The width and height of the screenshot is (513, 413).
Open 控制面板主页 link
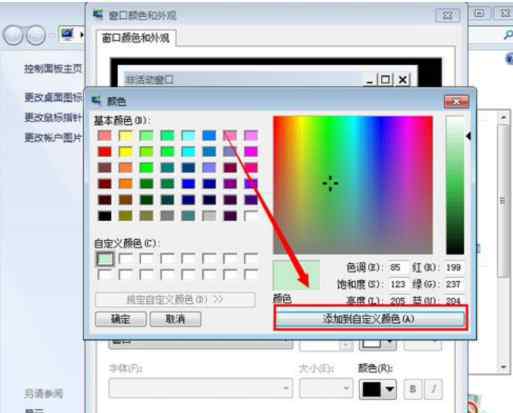pyautogui.click(x=53, y=69)
